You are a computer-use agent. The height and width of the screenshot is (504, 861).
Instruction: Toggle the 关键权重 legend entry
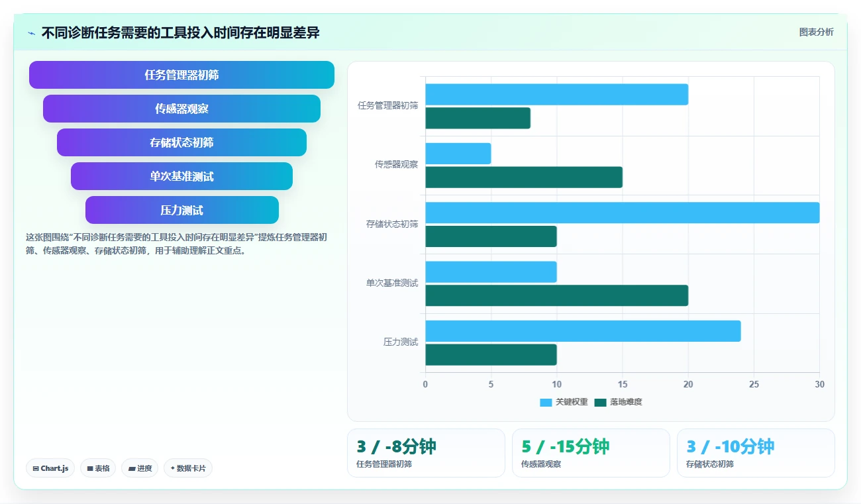point(564,402)
